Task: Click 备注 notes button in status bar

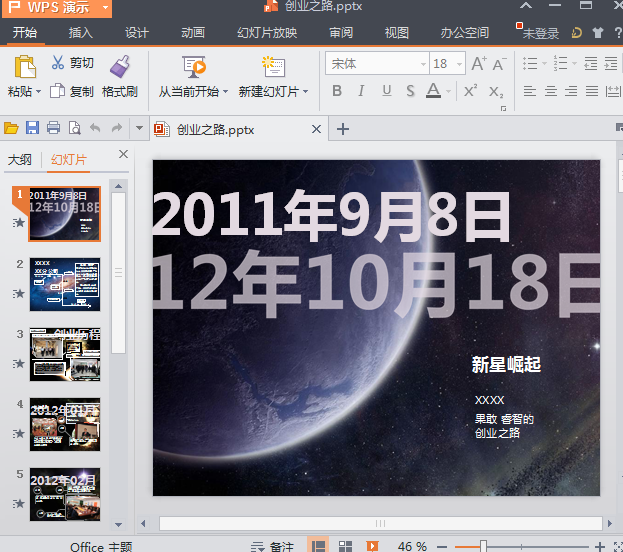Action: click(x=273, y=547)
